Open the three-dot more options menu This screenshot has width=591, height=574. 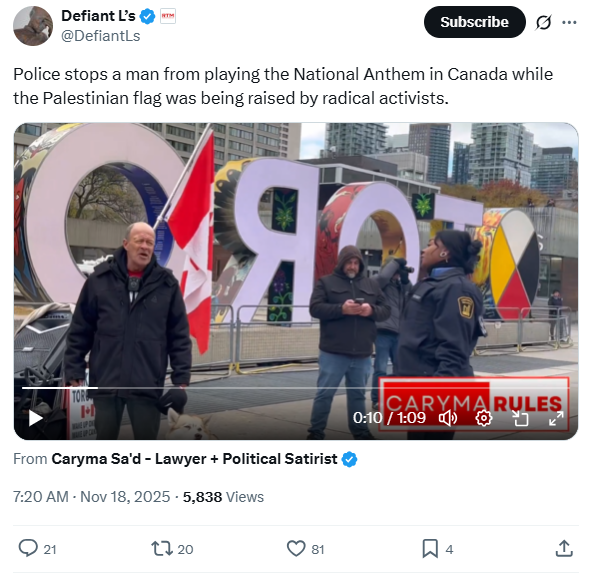click(569, 22)
